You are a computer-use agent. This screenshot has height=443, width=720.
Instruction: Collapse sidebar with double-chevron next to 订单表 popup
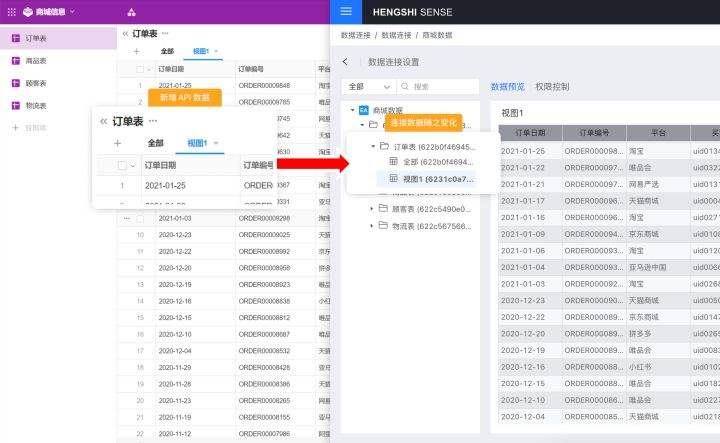pos(103,121)
